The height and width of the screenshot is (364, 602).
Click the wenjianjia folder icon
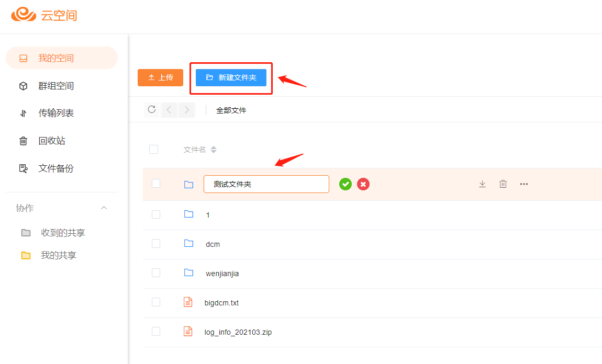(188, 272)
